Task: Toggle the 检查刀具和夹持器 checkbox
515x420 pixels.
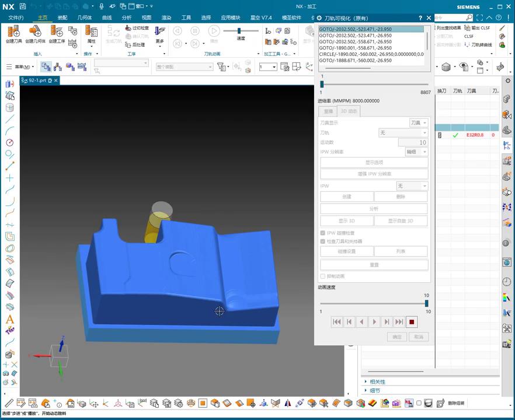Action: (x=323, y=241)
